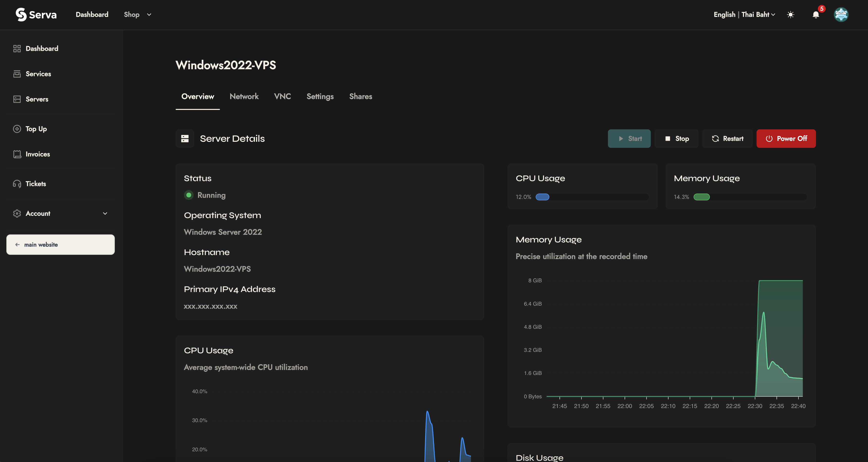Click the 12.0% CPU usage value
Image resolution: width=868 pixels, height=462 pixels.
click(x=523, y=197)
